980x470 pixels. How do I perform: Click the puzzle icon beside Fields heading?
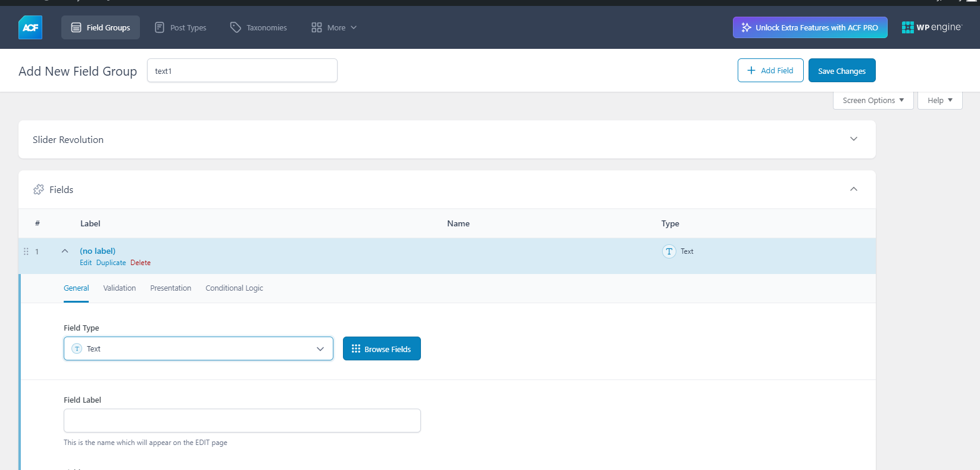(39, 189)
